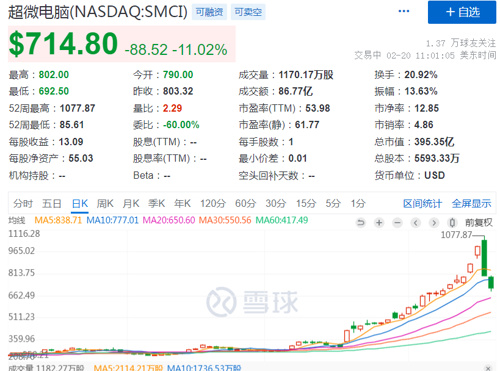Viewport: 500px width, 371px height.
Task: Click the chart reset undo arrow icon
Action: point(361,222)
